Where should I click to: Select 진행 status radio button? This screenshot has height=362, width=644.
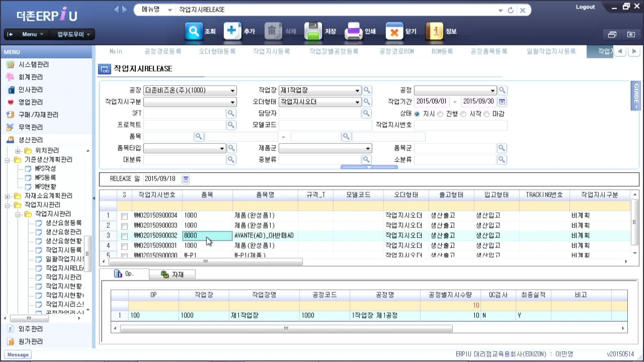coord(440,114)
